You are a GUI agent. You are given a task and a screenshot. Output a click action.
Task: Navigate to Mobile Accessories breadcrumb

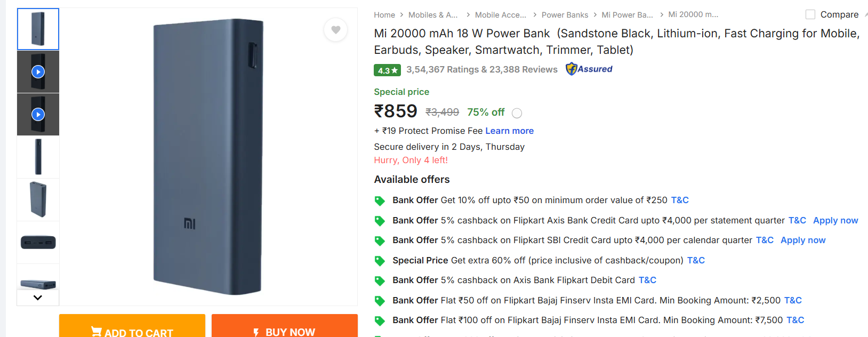500,15
